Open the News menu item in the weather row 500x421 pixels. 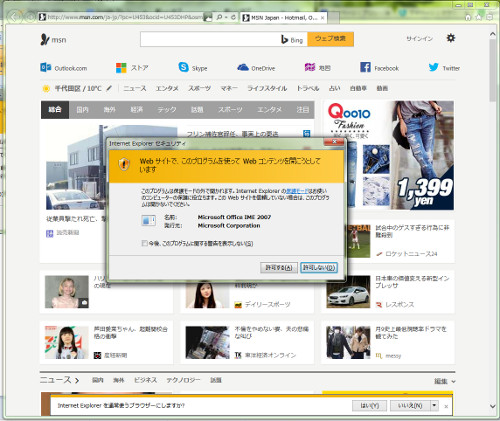tap(135, 88)
